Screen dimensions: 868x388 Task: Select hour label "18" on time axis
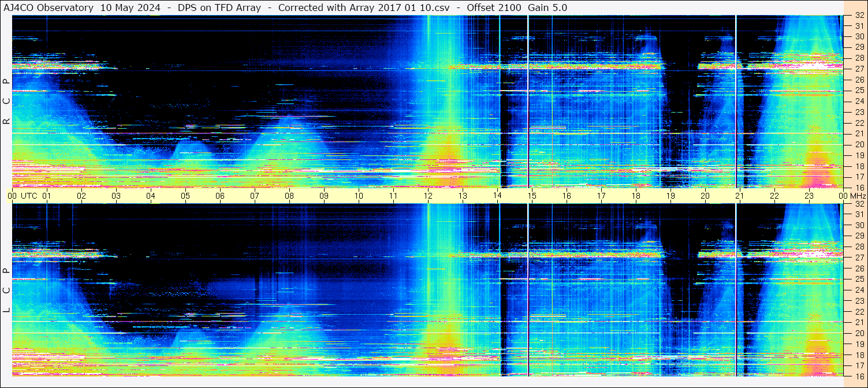point(636,196)
